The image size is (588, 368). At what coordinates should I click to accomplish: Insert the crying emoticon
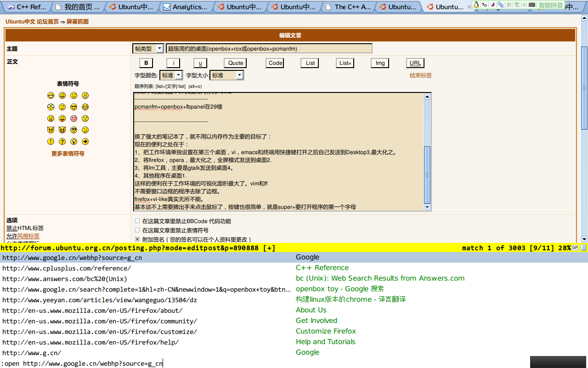click(x=85, y=118)
